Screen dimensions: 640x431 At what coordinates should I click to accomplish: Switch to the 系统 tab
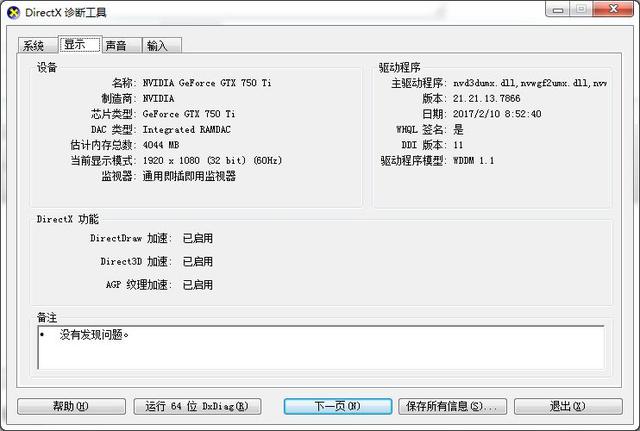pyautogui.click(x=38, y=45)
